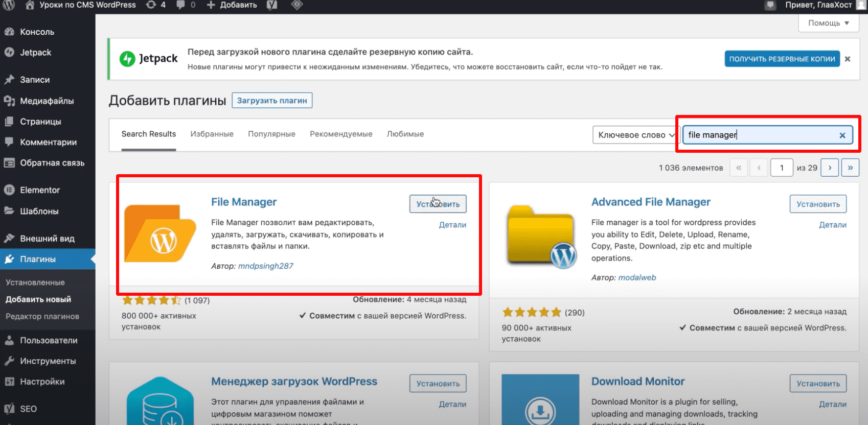Go to next page of results
This screenshot has width=868, height=425.
pyautogui.click(x=829, y=168)
